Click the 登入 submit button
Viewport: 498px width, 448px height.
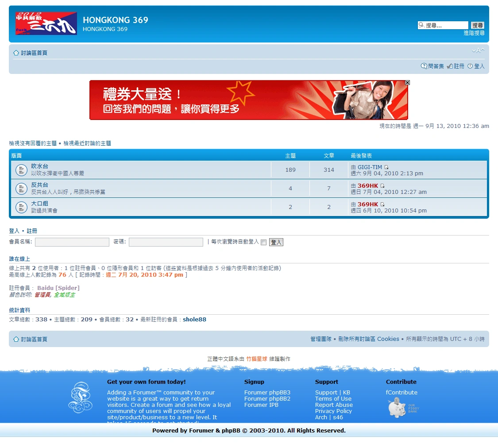click(276, 242)
